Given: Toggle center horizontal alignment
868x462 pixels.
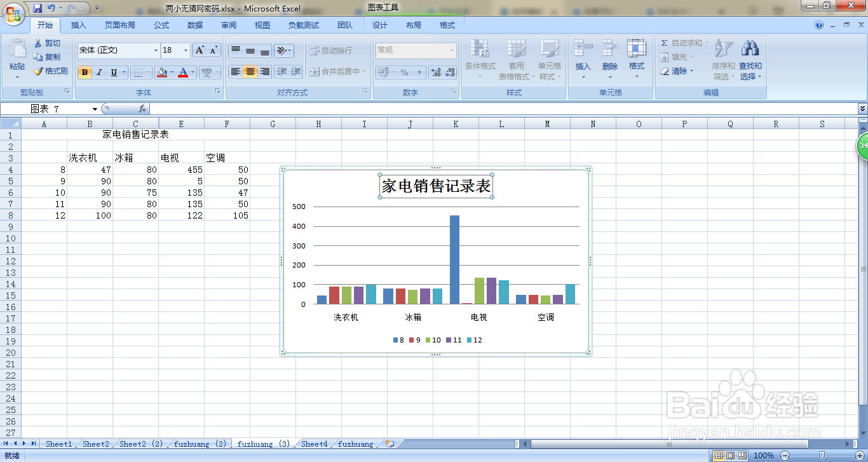Looking at the screenshot, I should click(x=250, y=72).
